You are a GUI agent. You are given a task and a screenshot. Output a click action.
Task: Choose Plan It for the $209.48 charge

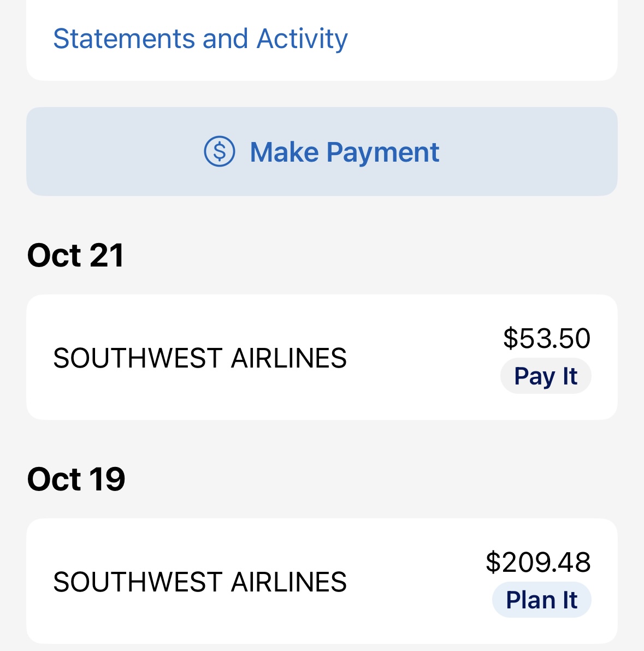541,600
